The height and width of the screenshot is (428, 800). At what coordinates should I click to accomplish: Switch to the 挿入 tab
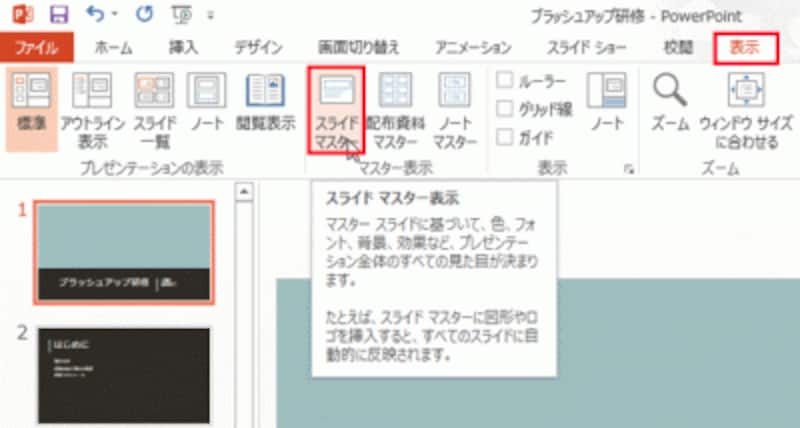pos(184,48)
